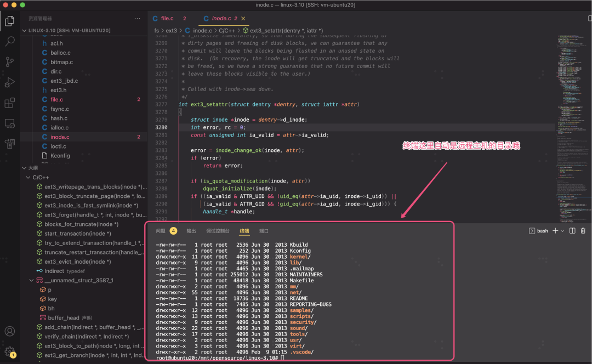Split the terminal panel

click(572, 231)
